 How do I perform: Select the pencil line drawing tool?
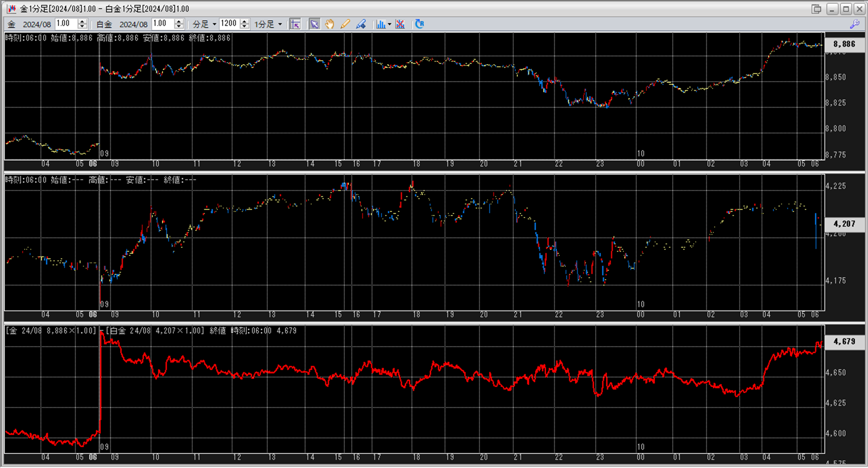tap(345, 24)
